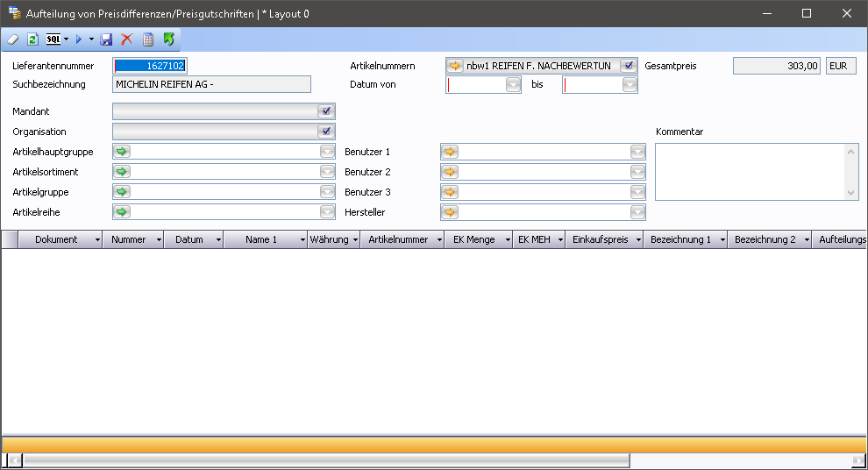The image size is (868, 470).
Task: Click into the Kommentar text box
Action: (750, 172)
